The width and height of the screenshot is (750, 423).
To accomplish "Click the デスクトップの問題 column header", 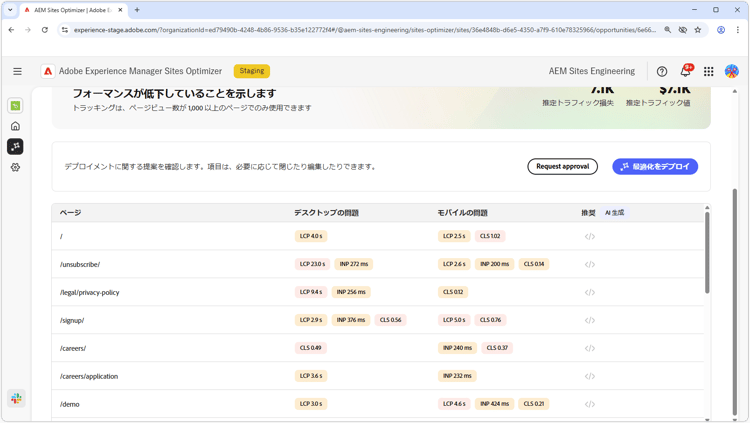I will 326,212.
